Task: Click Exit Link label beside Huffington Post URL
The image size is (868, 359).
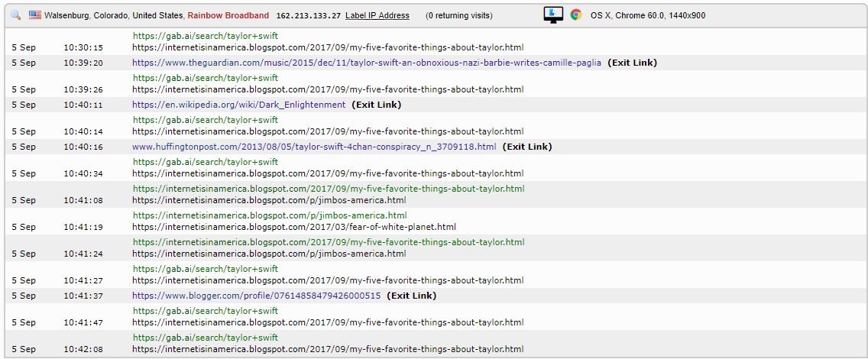Action: click(x=527, y=147)
